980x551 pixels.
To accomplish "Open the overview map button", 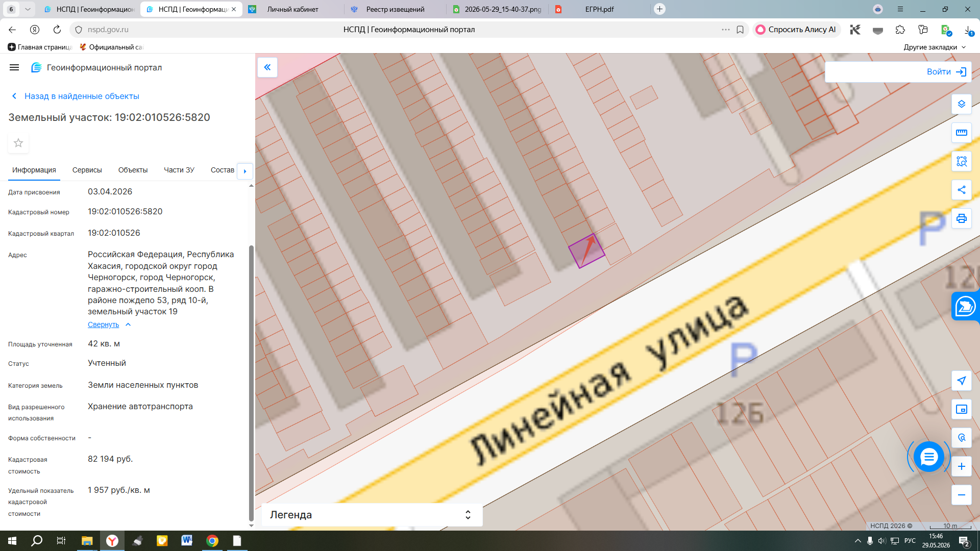I will click(962, 409).
